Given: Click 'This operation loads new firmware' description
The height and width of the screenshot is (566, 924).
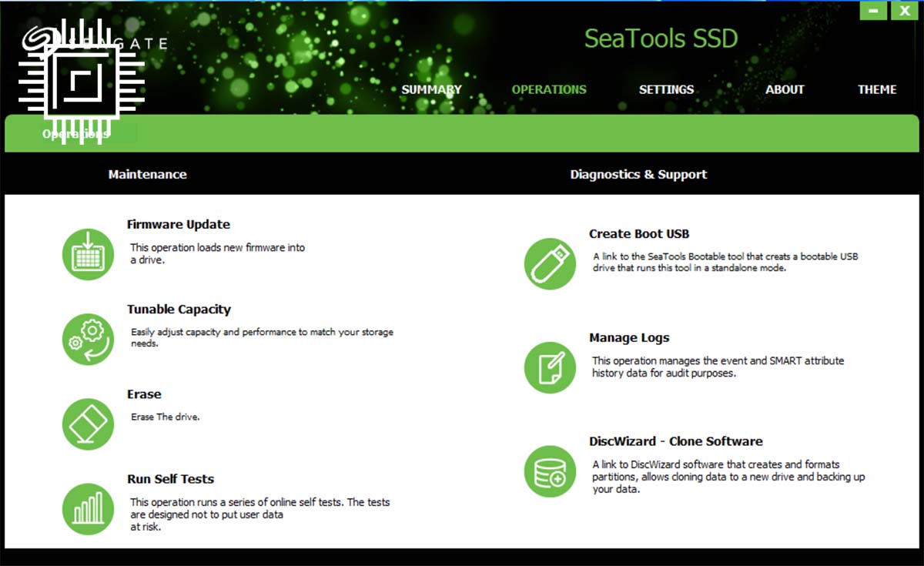Looking at the screenshot, I should [217, 254].
